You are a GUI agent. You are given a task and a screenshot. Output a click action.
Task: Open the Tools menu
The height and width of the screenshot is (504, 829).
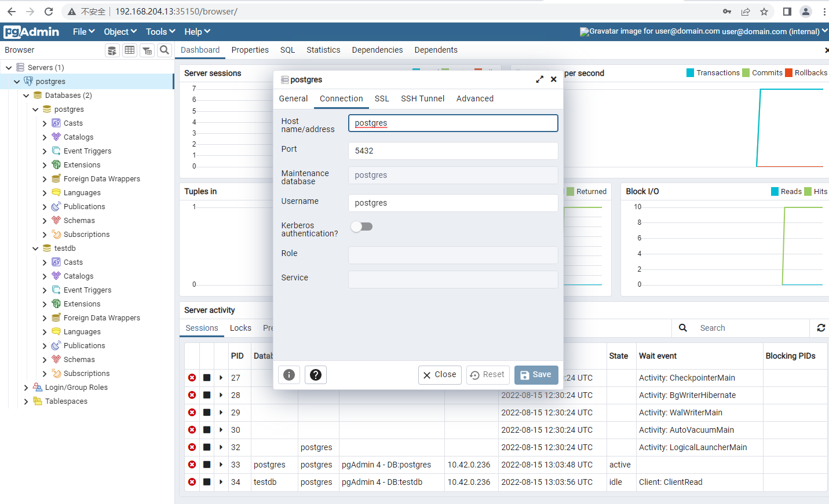160,32
